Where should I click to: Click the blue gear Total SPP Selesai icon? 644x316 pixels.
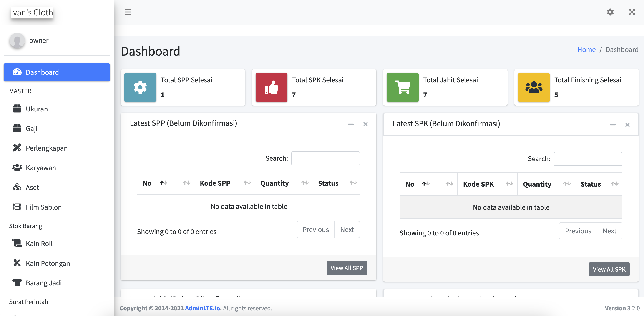[x=140, y=87]
